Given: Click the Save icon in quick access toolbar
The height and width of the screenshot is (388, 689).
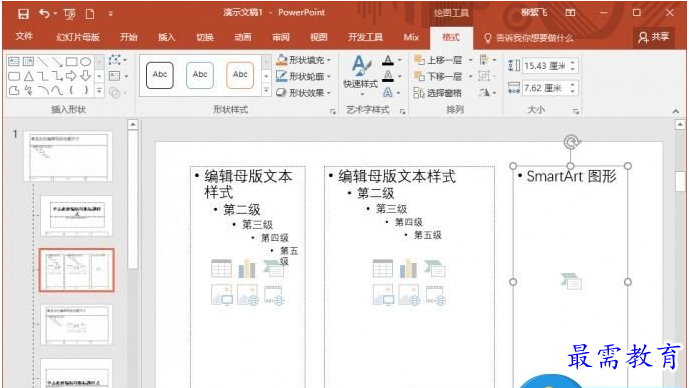Looking at the screenshot, I should [23, 14].
